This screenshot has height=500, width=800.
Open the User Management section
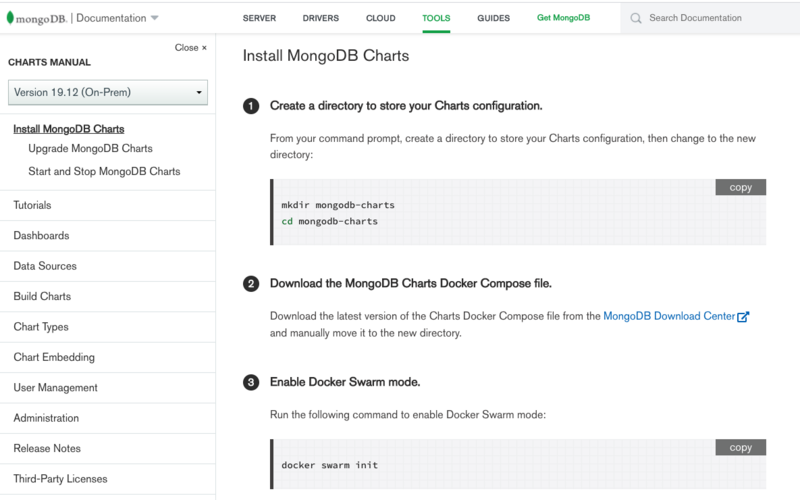(56, 388)
